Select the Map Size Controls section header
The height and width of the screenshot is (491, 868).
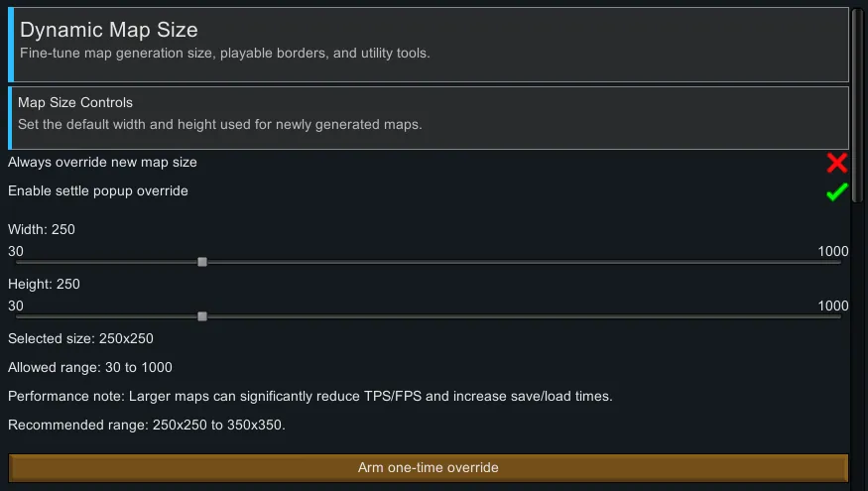(75, 102)
